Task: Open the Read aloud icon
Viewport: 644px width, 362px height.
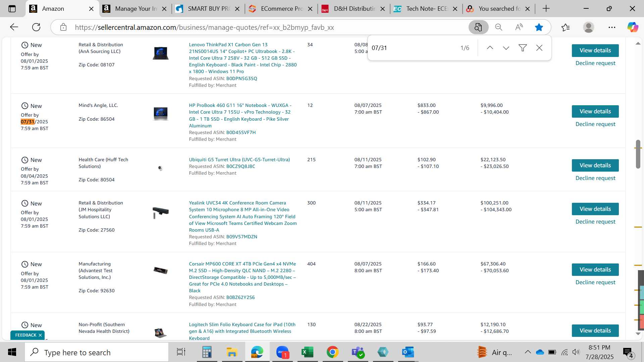Action: point(519,27)
